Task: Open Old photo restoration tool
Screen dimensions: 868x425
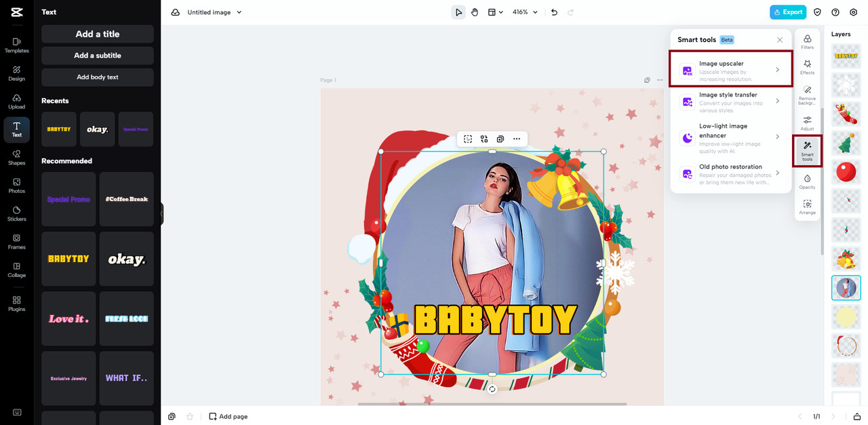Action: [731, 174]
